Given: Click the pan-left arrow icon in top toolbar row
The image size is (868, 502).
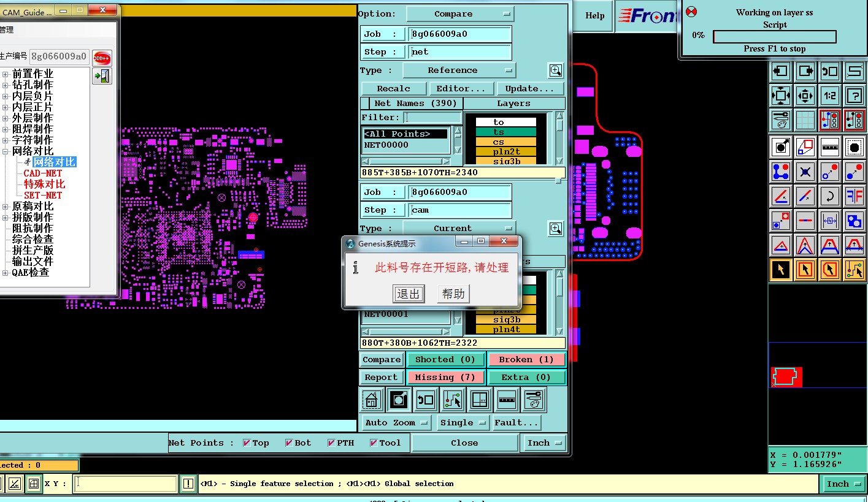Looking at the screenshot, I should click(781, 71).
